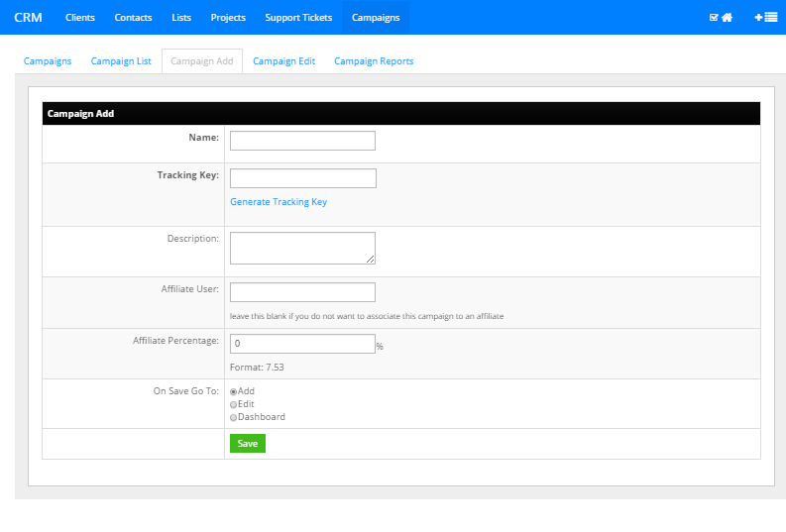Click the Affiliate Percentage label
Viewport: 786px width, 532px height.
pos(176,341)
